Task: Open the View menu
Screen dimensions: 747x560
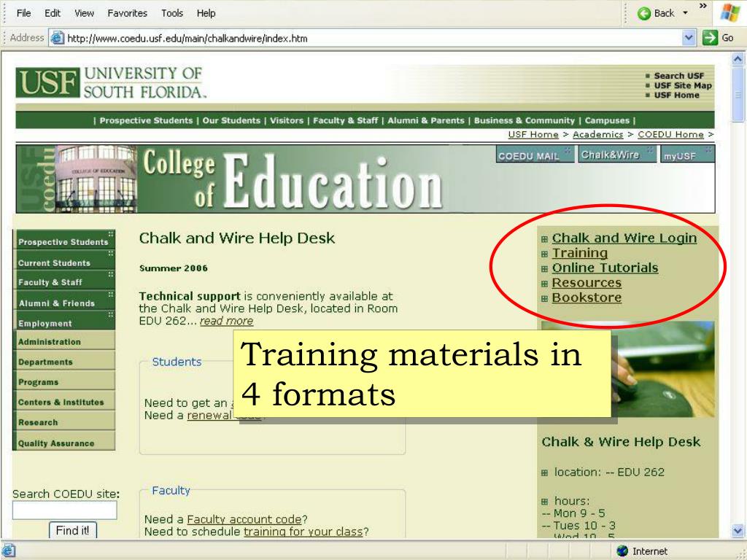Action: point(84,13)
